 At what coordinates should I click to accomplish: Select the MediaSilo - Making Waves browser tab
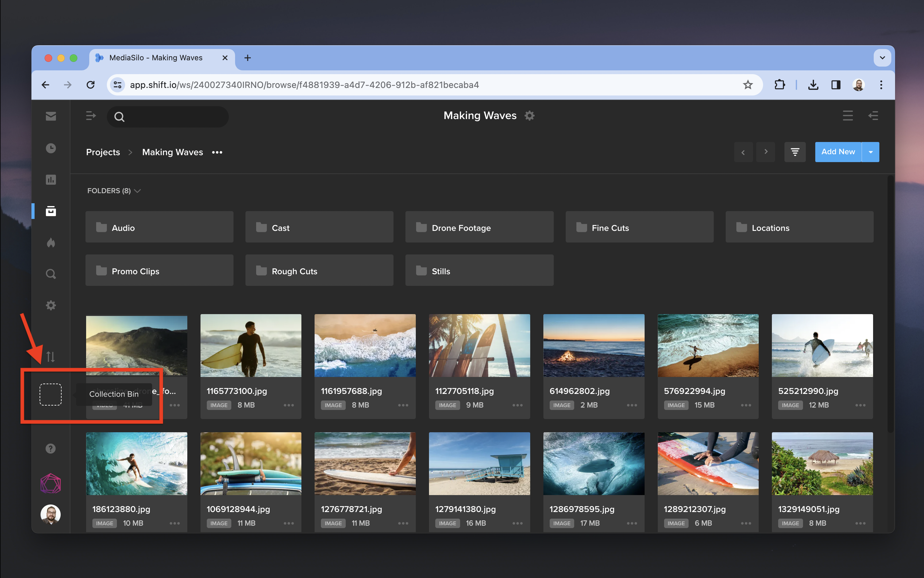(x=162, y=58)
